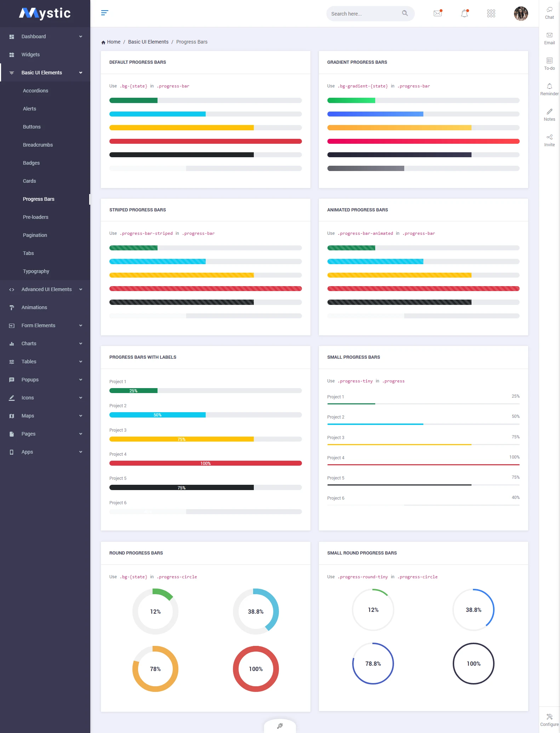Open the Reminder icon in right sidebar
This screenshot has width=560, height=733.
point(549,89)
